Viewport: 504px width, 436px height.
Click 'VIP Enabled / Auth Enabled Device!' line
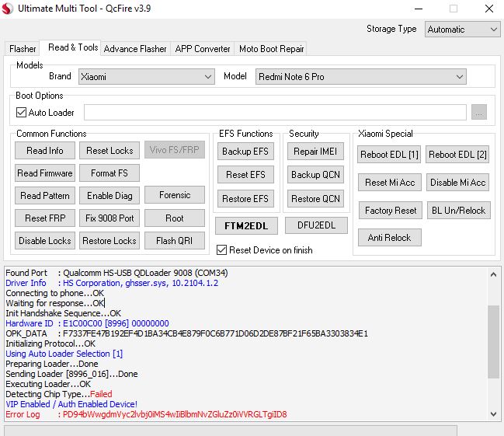tap(71, 404)
